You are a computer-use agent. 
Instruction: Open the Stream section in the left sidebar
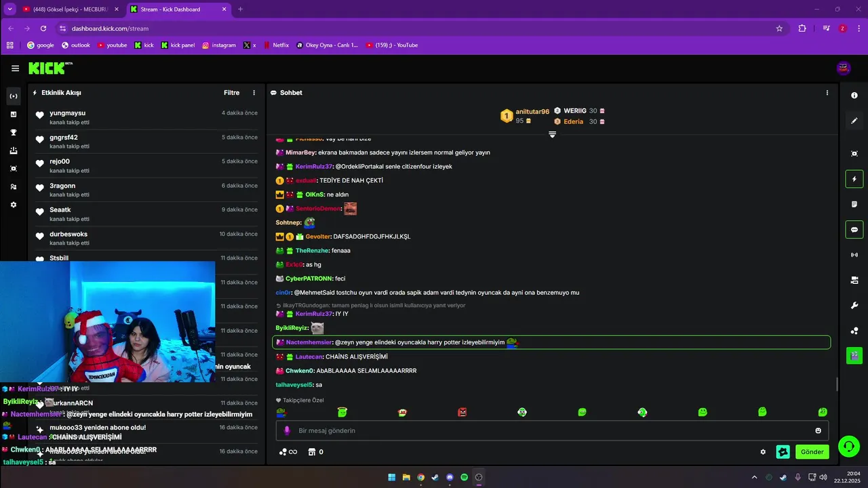click(x=14, y=96)
